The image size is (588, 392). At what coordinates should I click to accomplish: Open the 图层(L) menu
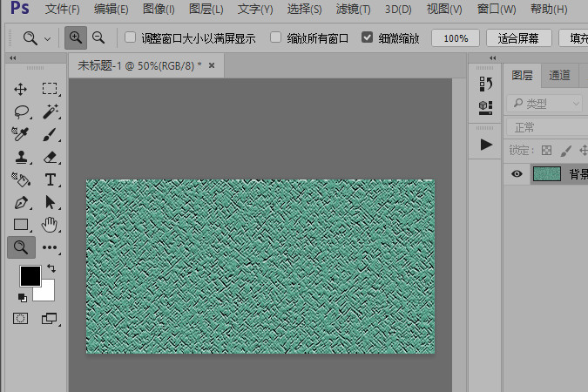206,9
